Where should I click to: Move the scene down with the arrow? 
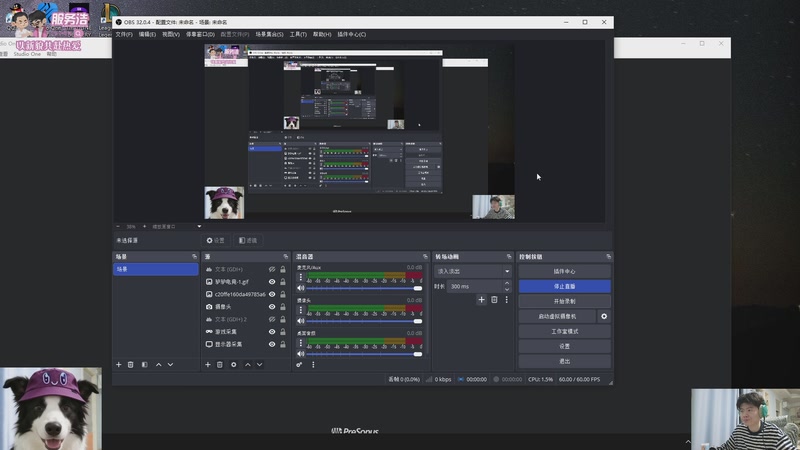pyautogui.click(x=170, y=365)
